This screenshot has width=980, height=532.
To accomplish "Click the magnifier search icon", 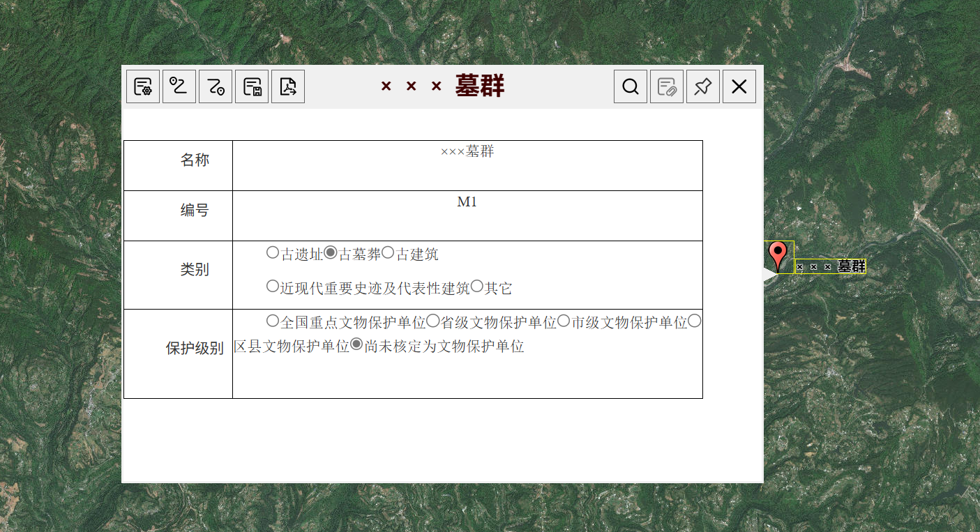I will 631,86.
